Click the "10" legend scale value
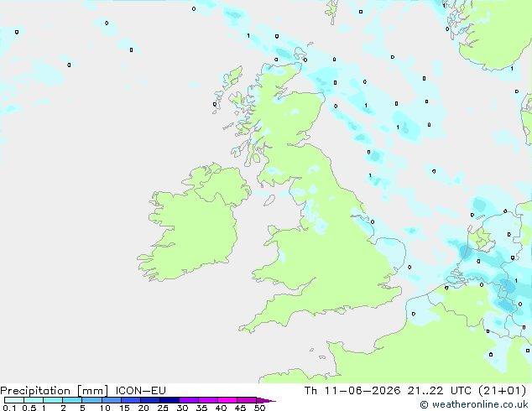This screenshot has width=532, height=411. pyautogui.click(x=105, y=408)
